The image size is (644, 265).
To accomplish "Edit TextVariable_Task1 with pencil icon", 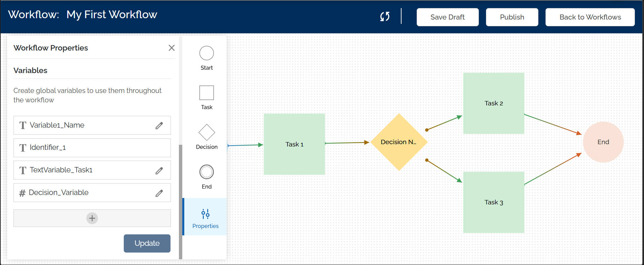I will click(159, 171).
